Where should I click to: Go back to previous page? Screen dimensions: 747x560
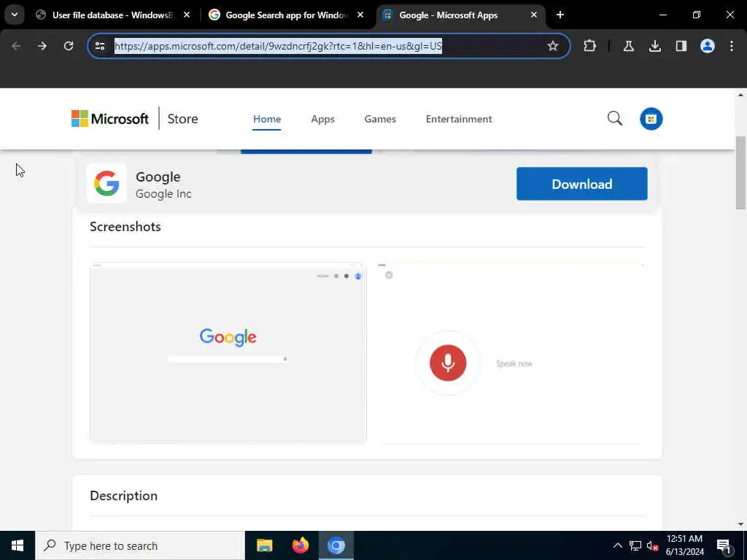[16, 46]
